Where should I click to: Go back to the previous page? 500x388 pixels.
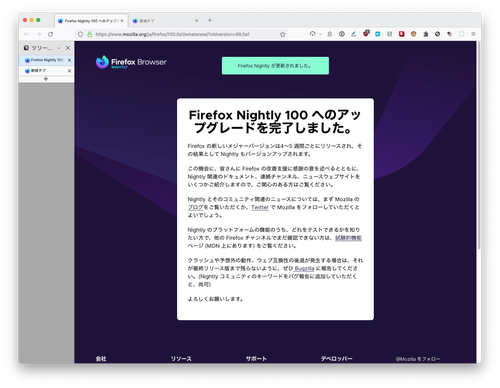click(27, 34)
